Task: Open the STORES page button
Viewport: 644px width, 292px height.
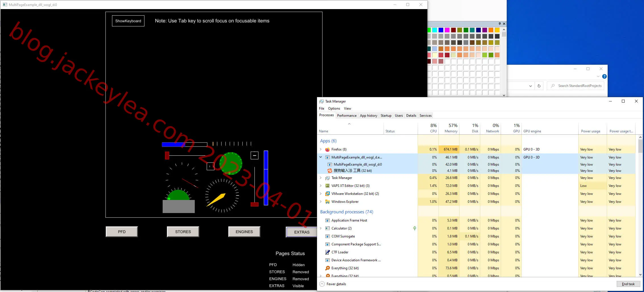Action: [183, 232]
